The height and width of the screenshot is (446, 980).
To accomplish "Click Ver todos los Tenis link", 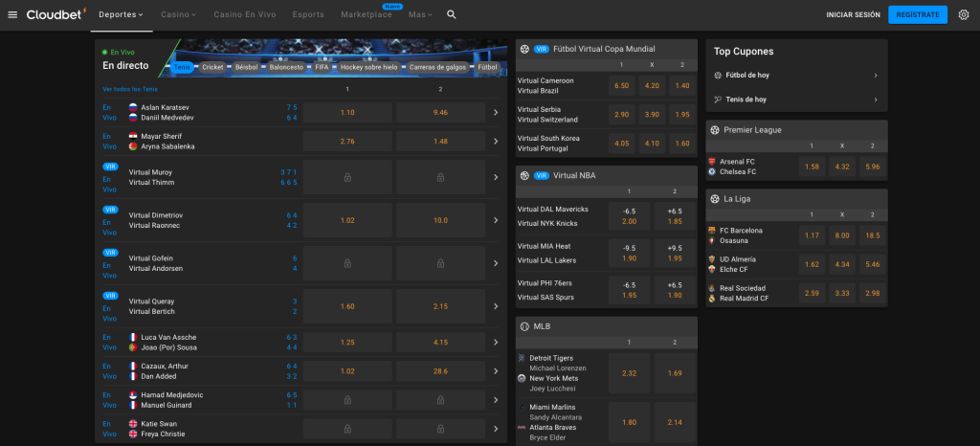I will (x=130, y=89).
